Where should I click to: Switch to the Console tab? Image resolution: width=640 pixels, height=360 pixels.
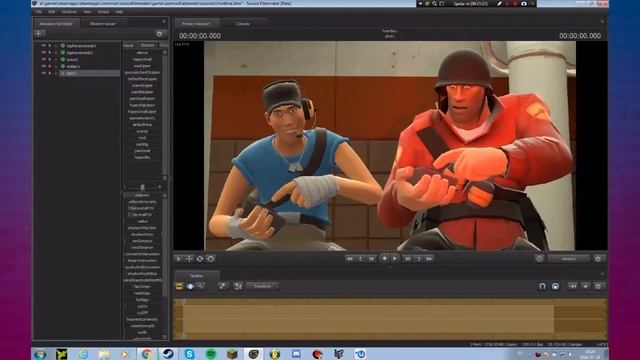click(243, 24)
